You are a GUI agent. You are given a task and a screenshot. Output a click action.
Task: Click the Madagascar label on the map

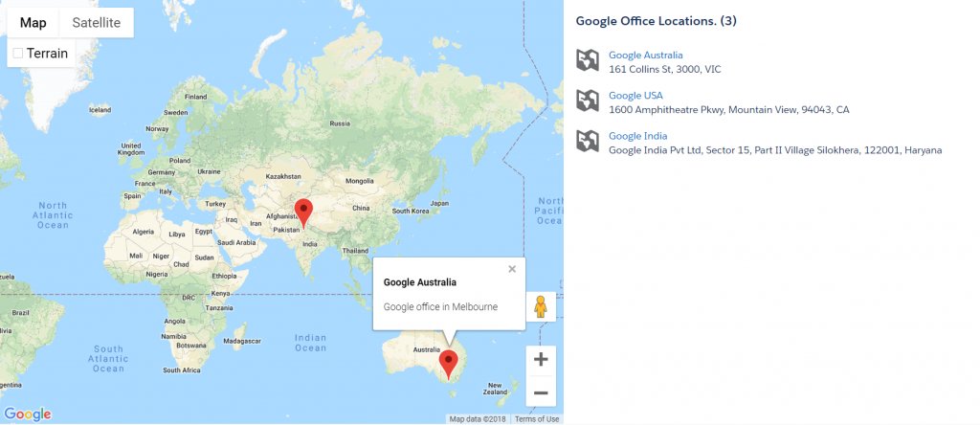click(x=242, y=342)
